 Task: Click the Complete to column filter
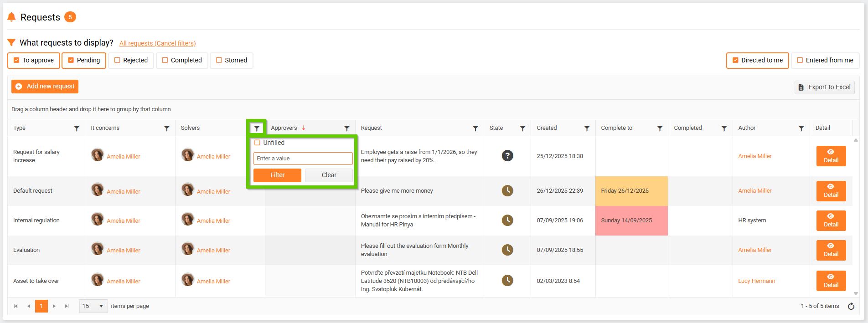(659, 128)
